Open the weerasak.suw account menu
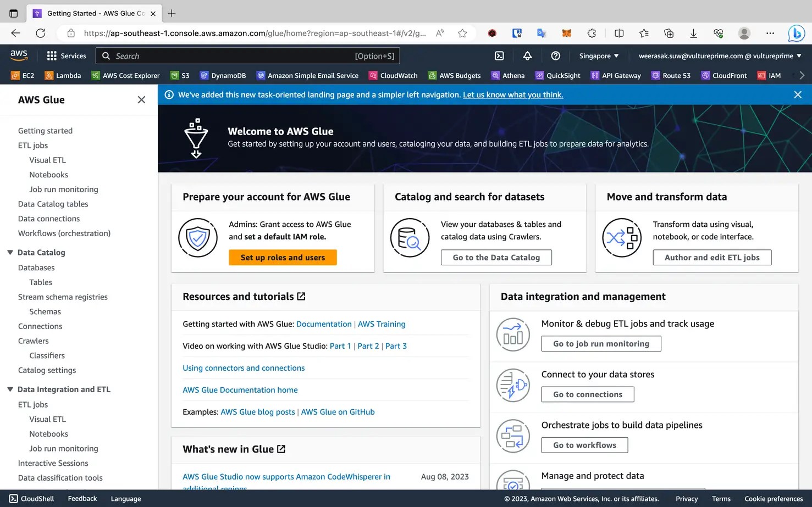Image resolution: width=812 pixels, height=507 pixels. [x=720, y=56]
